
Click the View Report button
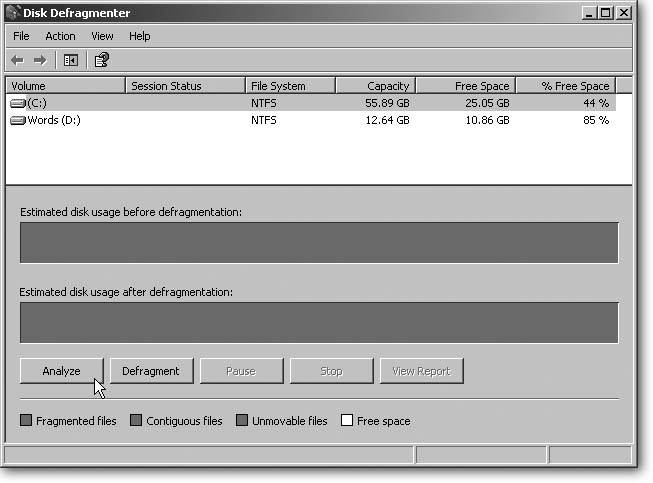point(421,371)
